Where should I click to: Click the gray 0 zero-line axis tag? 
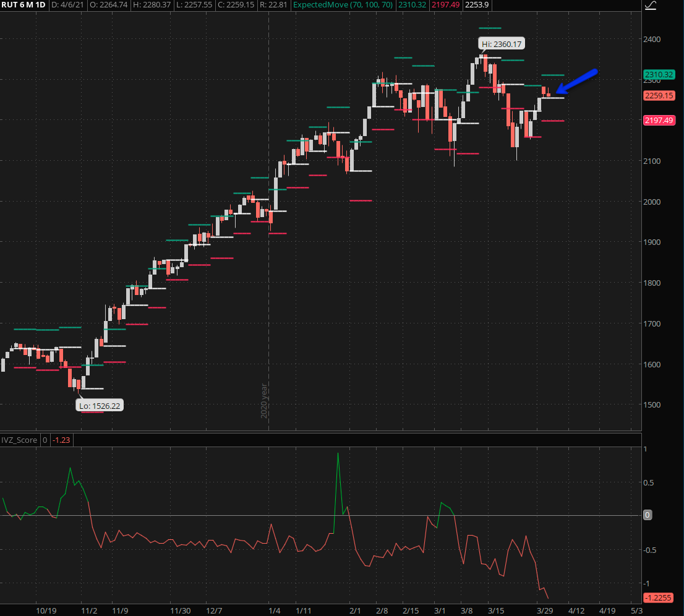click(648, 515)
